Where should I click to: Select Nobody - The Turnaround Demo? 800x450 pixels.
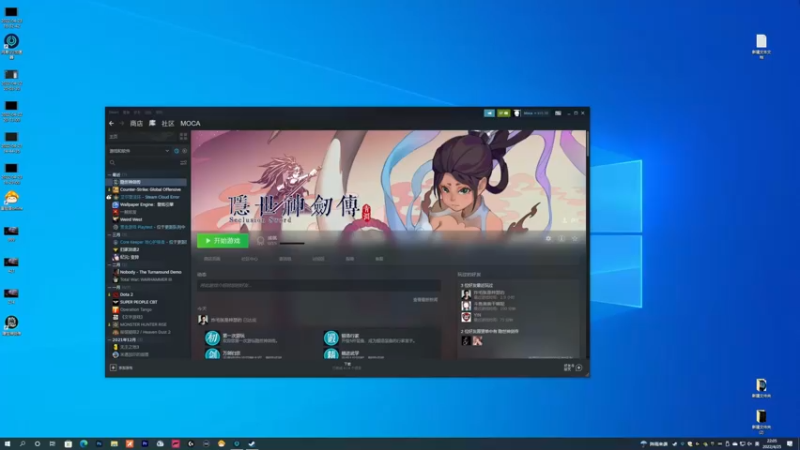[x=151, y=272]
